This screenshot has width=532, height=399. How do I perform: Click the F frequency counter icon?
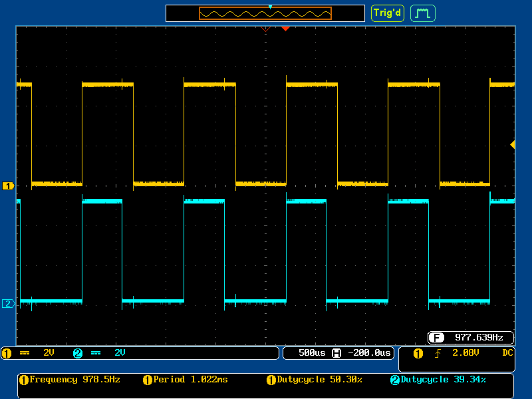(x=436, y=338)
